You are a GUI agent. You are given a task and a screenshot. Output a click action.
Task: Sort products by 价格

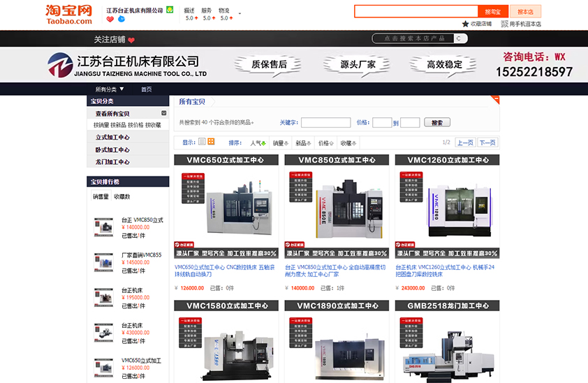coord(325,143)
